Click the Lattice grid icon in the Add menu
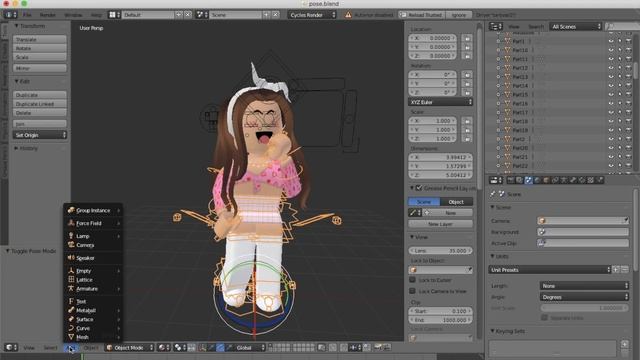 [x=71, y=280]
